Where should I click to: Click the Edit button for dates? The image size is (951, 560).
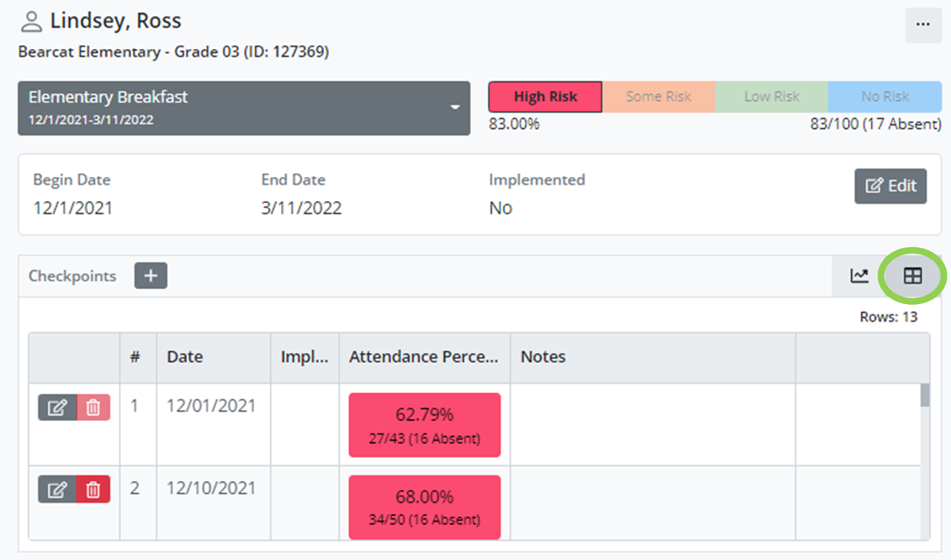click(x=890, y=186)
